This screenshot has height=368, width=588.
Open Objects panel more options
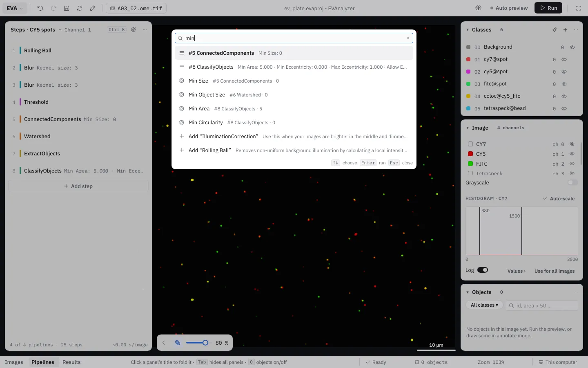(x=576, y=292)
